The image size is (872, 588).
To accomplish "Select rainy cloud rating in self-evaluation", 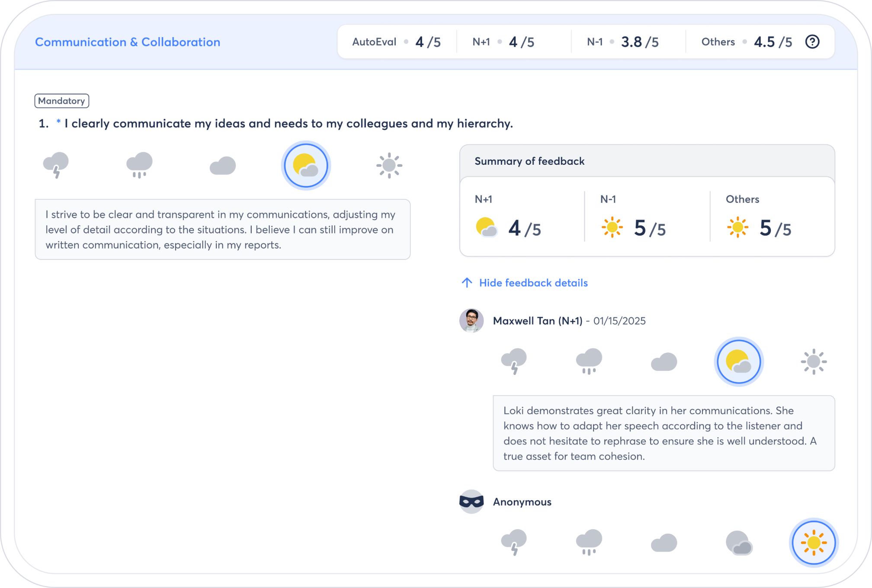I will (x=139, y=165).
